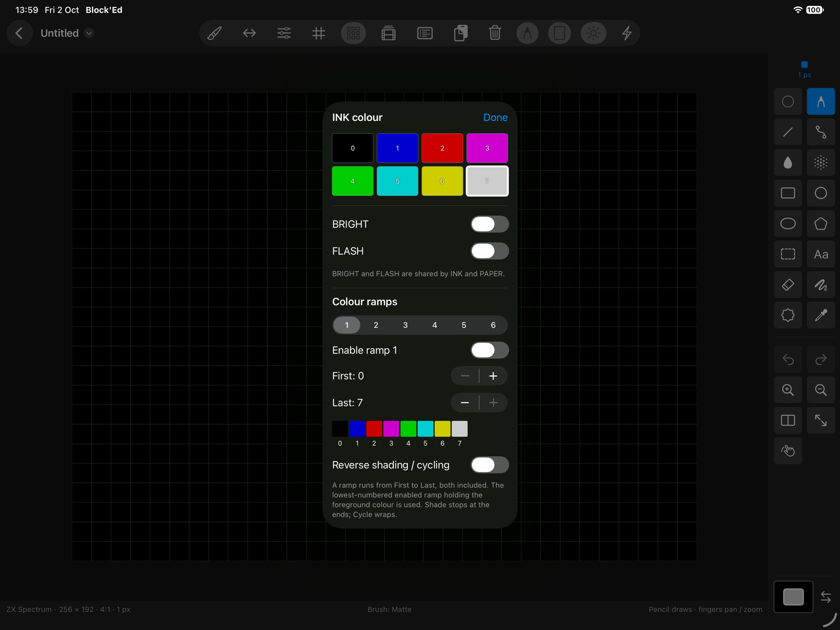
Task: Select the brush settings icon in top toolbar
Action: [214, 33]
